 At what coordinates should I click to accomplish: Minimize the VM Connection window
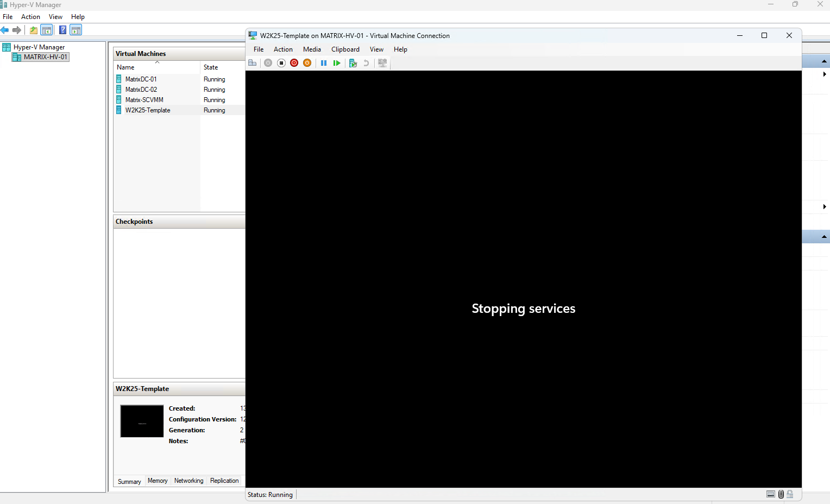point(740,35)
